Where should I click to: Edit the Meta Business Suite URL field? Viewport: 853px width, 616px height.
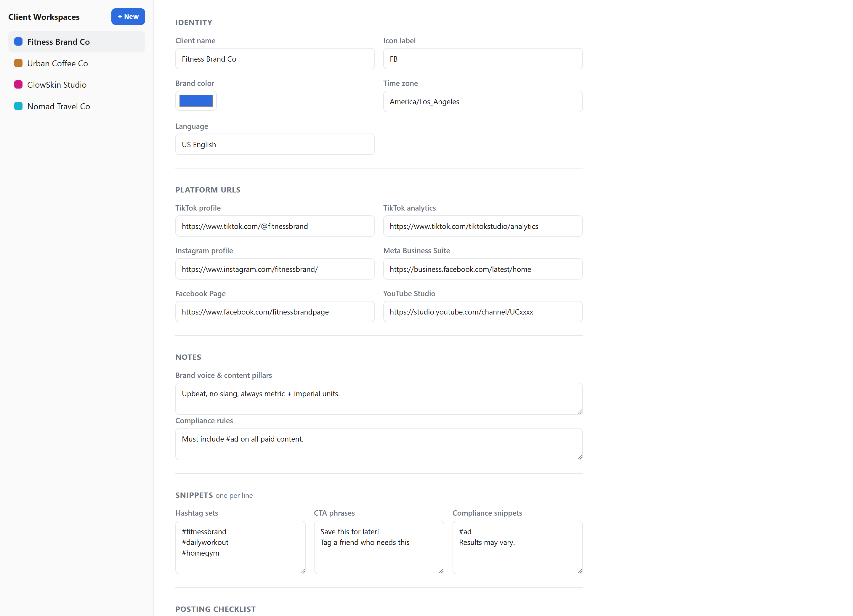tap(483, 269)
